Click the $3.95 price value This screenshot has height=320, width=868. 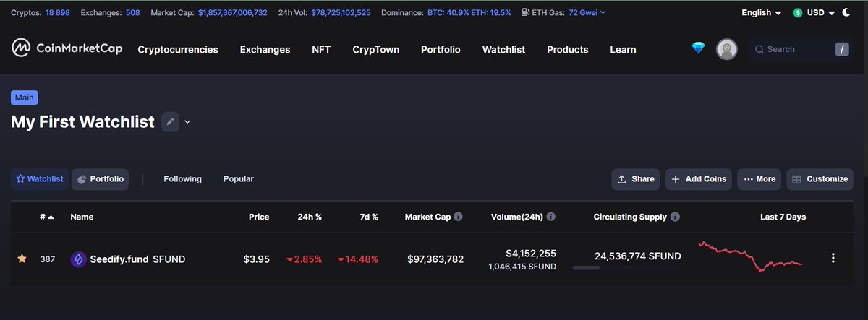[x=256, y=259]
